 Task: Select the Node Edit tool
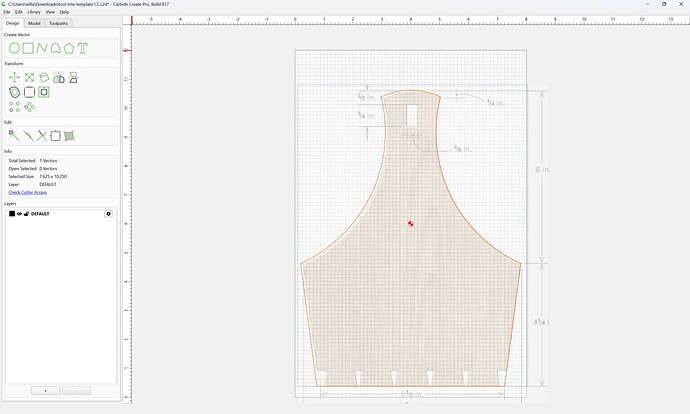tap(14, 136)
